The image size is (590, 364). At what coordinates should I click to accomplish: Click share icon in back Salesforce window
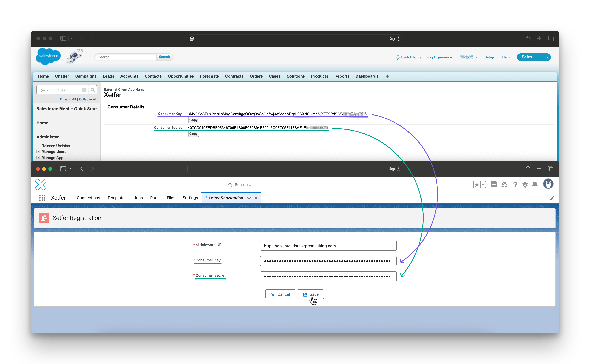[x=528, y=38]
